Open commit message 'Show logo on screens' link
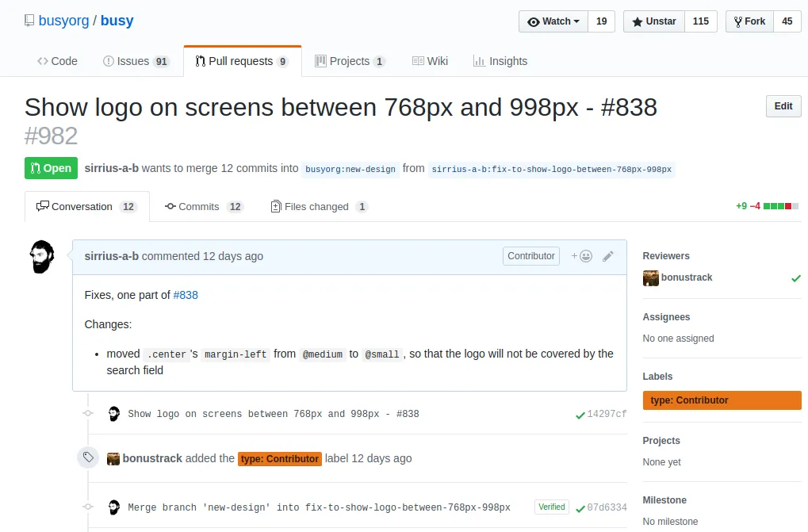 pos(273,414)
